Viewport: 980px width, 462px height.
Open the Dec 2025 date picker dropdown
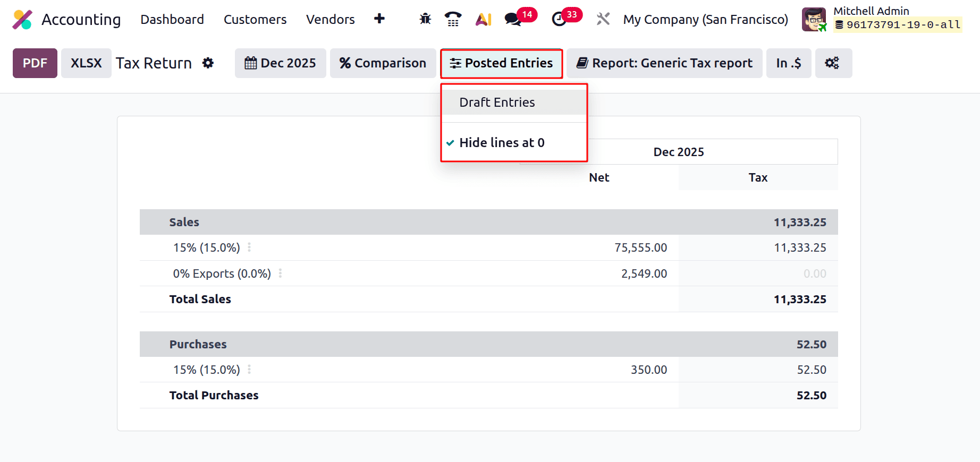coord(280,63)
